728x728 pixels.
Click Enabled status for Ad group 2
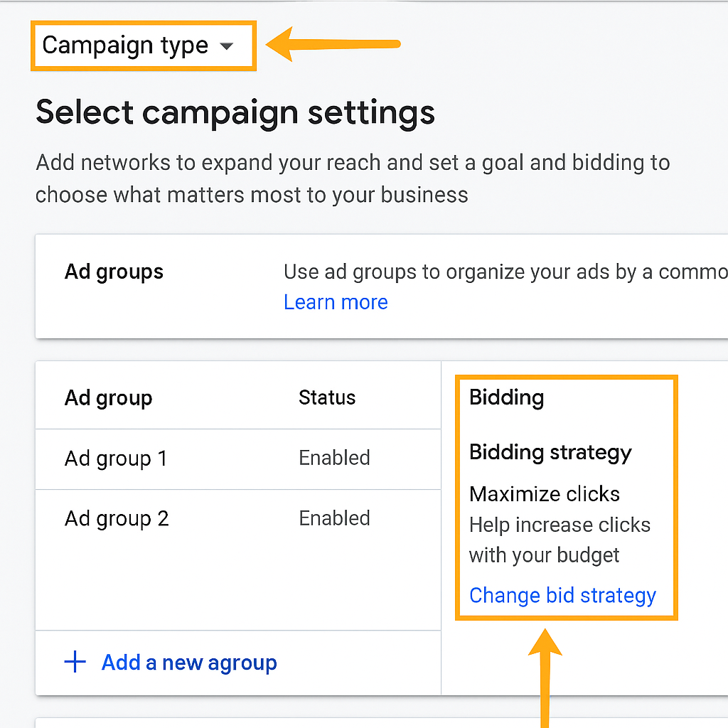coord(334,518)
